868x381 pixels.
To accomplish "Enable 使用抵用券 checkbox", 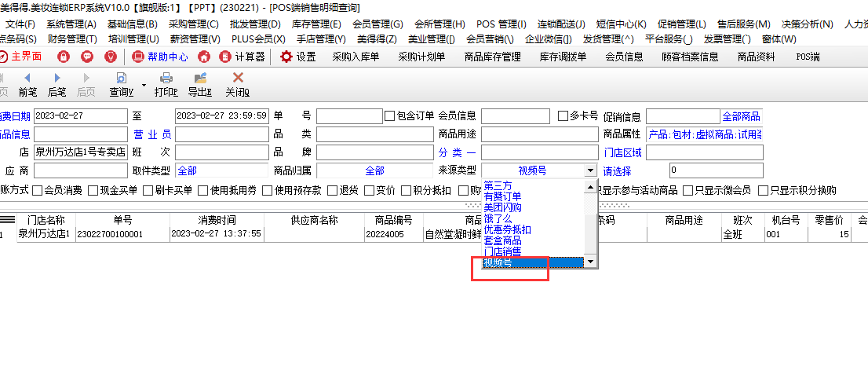I will (x=203, y=190).
